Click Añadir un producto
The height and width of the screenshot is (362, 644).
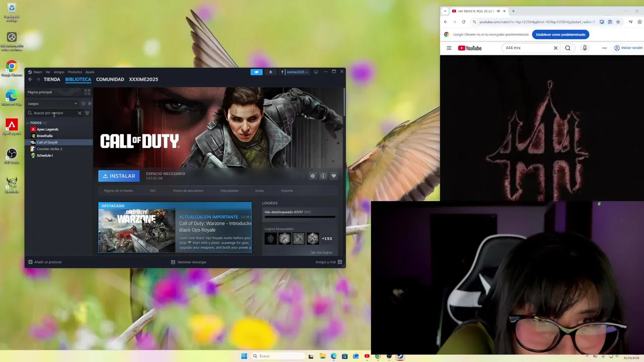45,262
